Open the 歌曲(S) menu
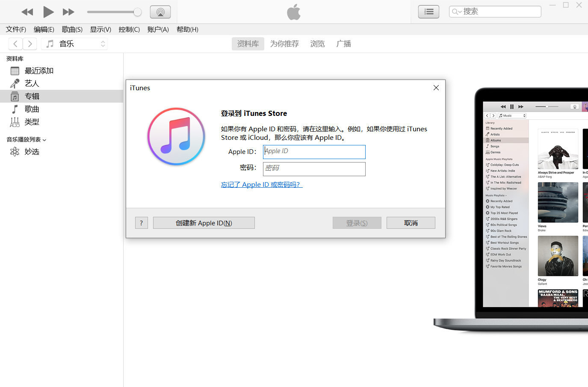 pyautogui.click(x=72, y=30)
